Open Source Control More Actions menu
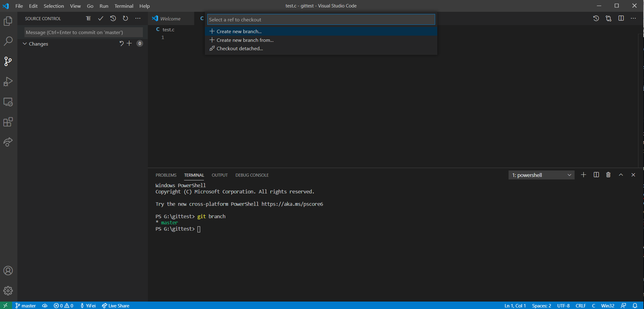 [x=138, y=18]
